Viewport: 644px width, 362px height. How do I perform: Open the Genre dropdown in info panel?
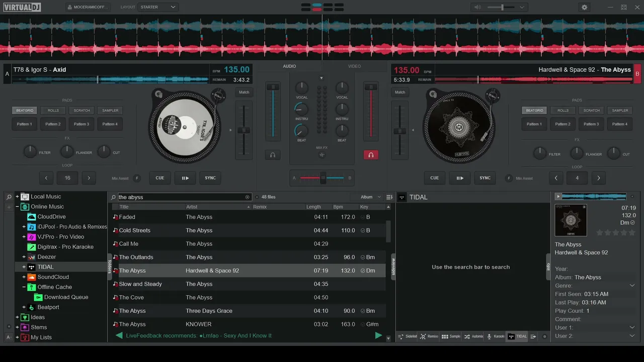click(632, 286)
